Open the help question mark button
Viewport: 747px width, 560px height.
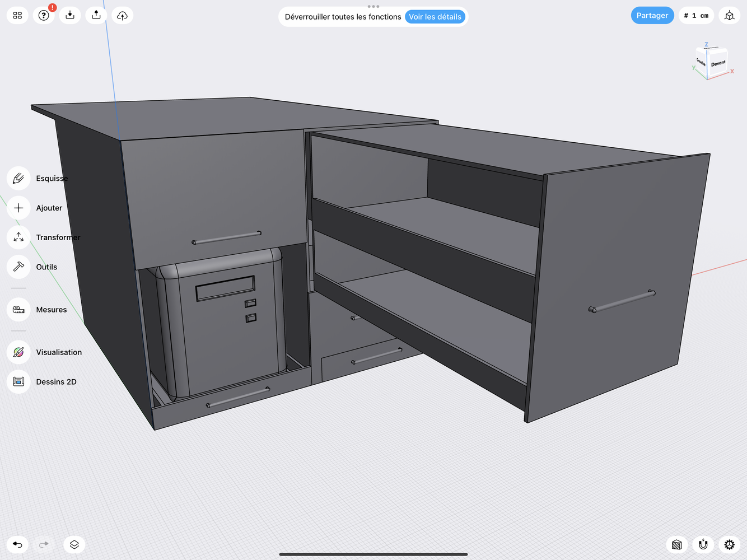click(x=44, y=15)
